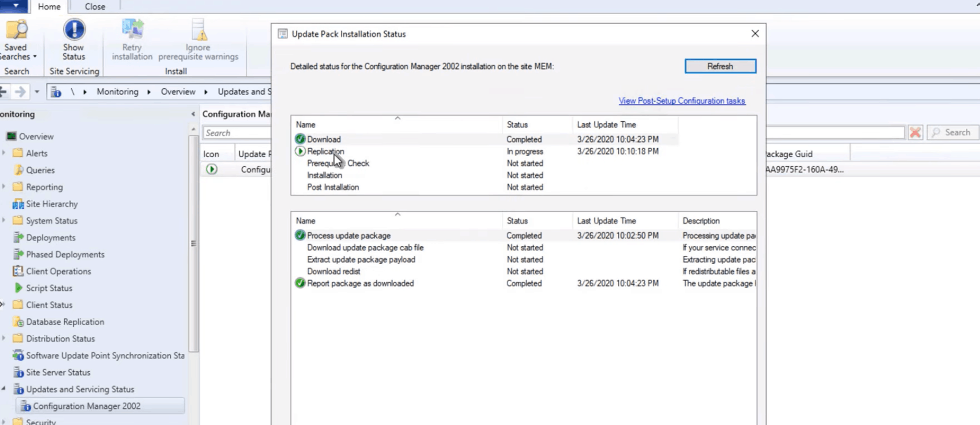Expand the System Status tree node
The width and height of the screenshot is (980, 425).
click(x=4, y=220)
